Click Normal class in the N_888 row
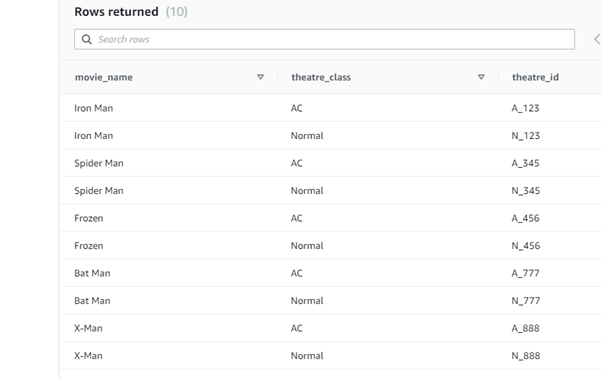 [x=307, y=356]
